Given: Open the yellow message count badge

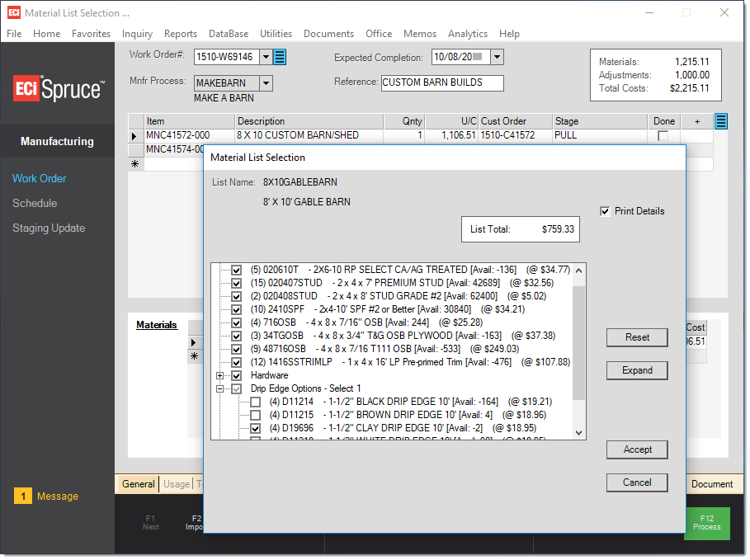Looking at the screenshot, I should [x=22, y=496].
